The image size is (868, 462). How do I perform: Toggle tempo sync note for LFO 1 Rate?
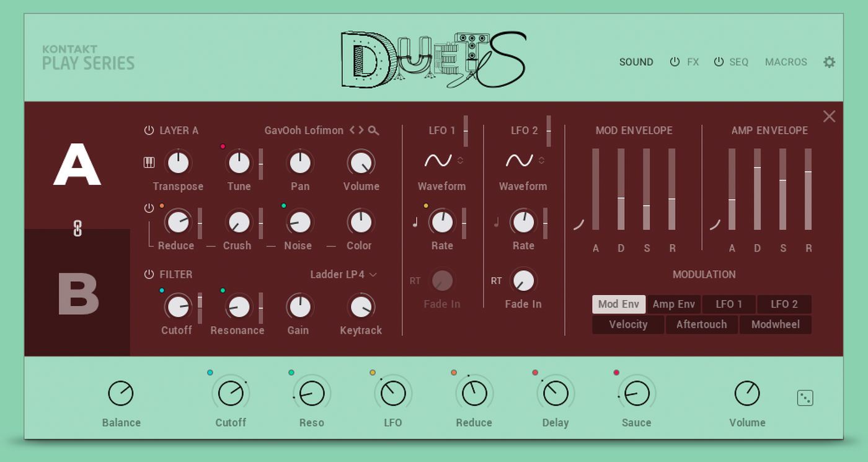415,222
